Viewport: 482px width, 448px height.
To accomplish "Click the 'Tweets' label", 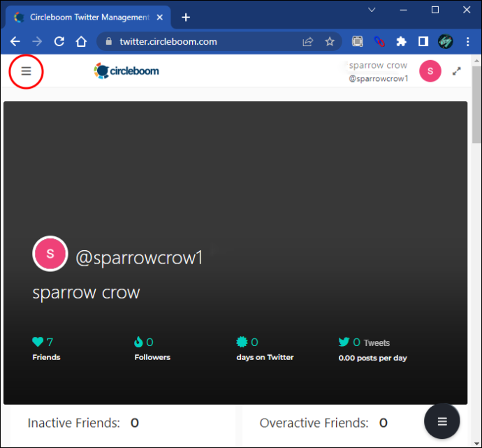I will pos(377,342).
